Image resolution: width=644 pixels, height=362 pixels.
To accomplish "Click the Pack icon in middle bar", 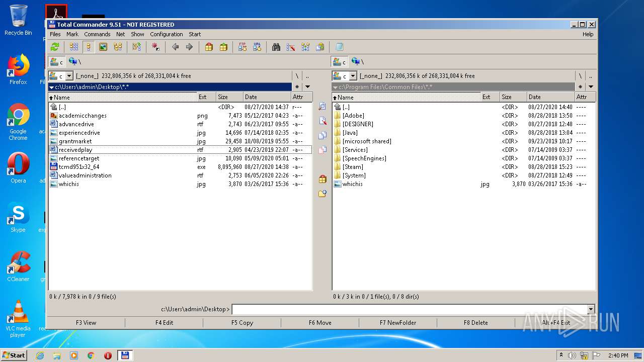I will pyautogui.click(x=323, y=179).
